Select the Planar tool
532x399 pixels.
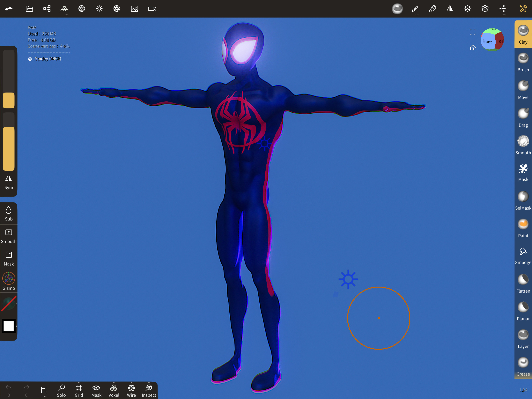(523, 311)
